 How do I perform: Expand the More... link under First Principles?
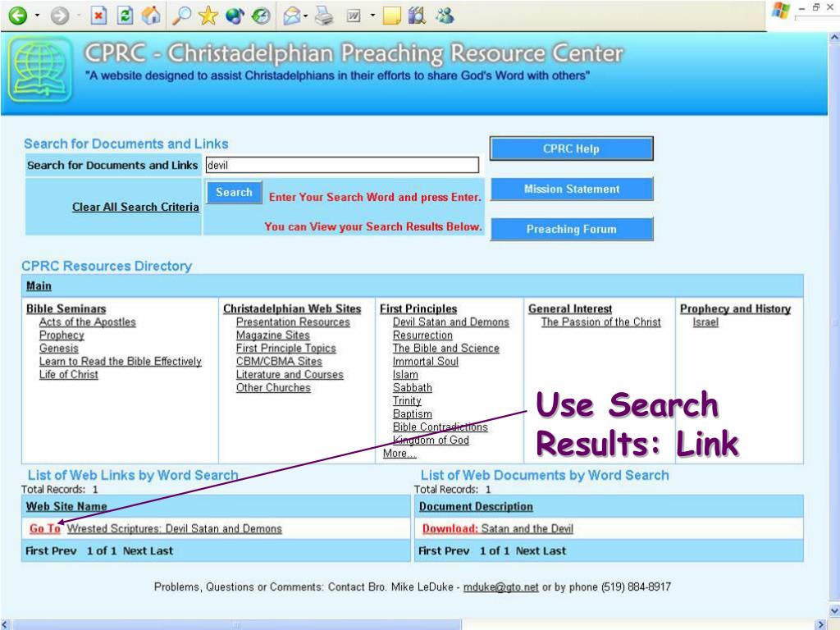pyautogui.click(x=399, y=453)
